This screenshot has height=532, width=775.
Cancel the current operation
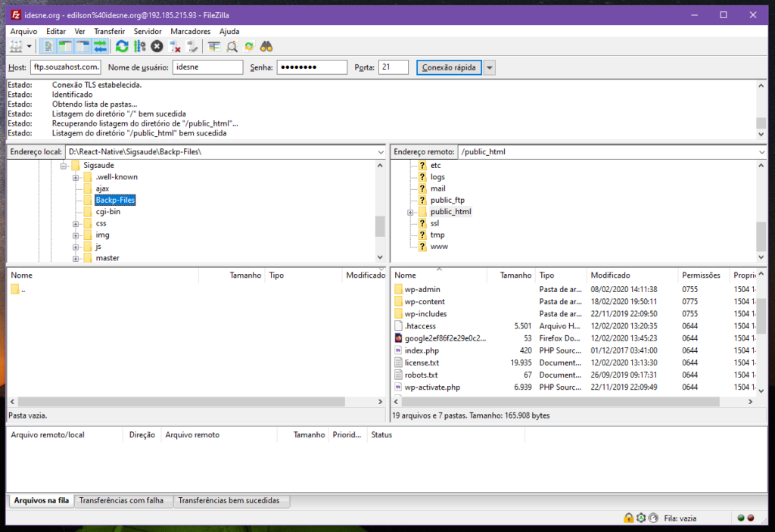[x=157, y=46]
